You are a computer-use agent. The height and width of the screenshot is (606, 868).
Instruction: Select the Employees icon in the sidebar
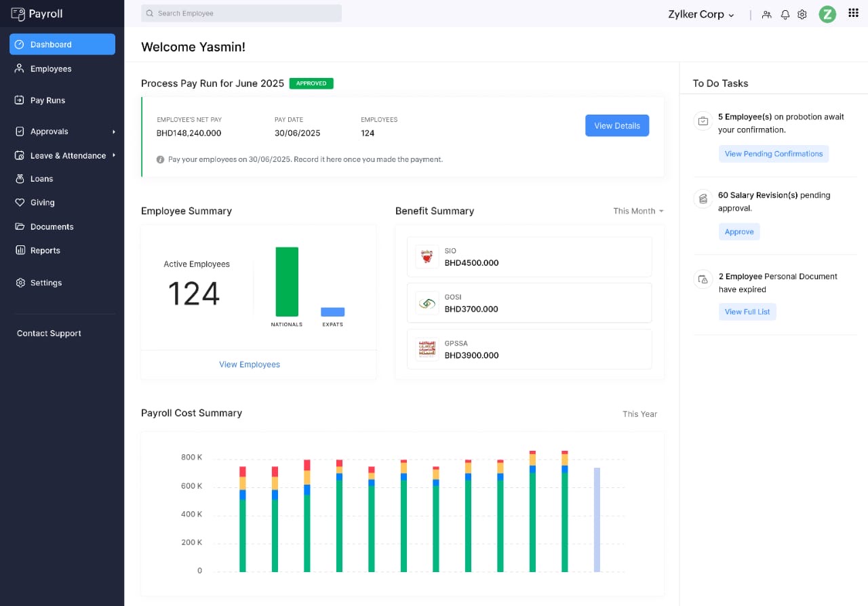(x=18, y=68)
